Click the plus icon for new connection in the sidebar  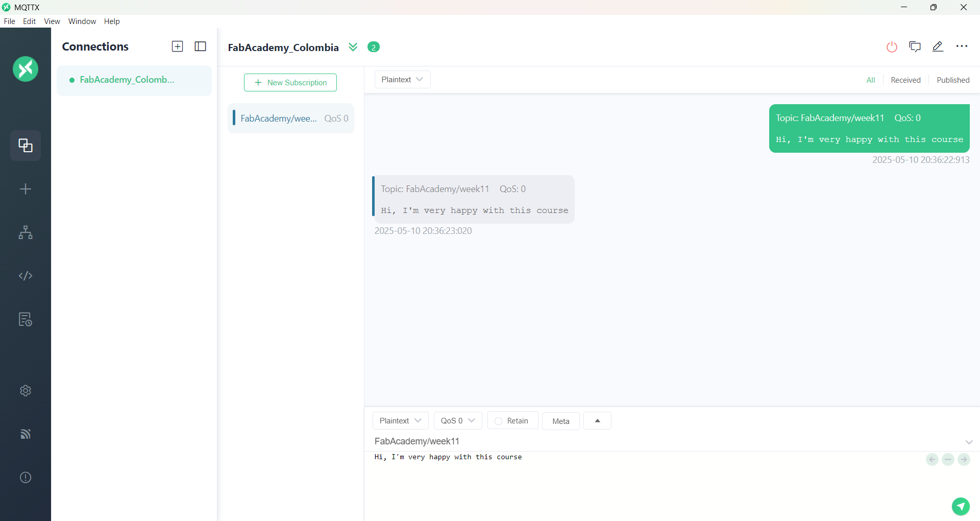[26, 189]
